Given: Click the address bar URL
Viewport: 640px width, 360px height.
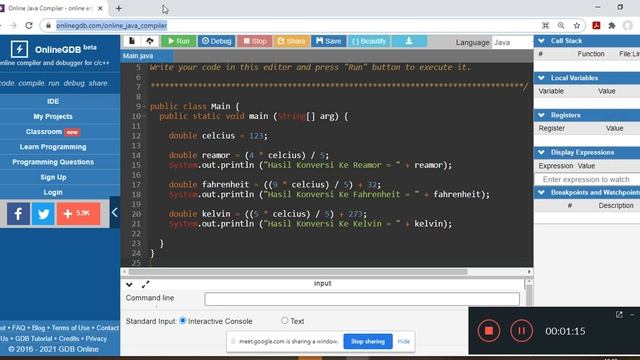Looking at the screenshot, I should [x=111, y=25].
